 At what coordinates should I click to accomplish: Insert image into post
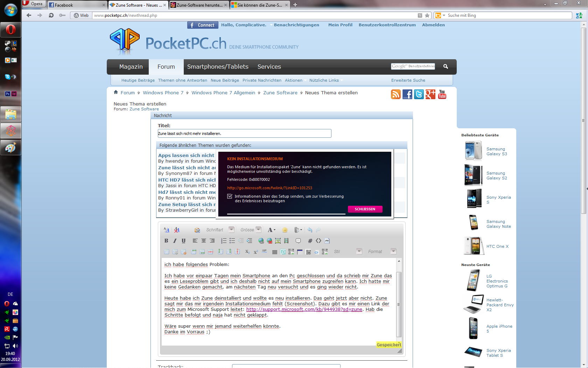pyautogui.click(x=278, y=241)
